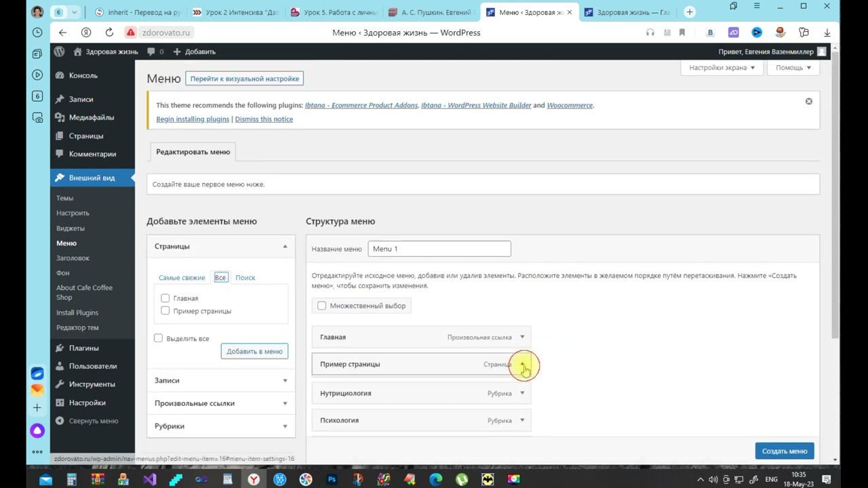Viewport: 868px width, 488px height.
Task: Open Виджеты under Внешний вид
Action: tap(71, 228)
